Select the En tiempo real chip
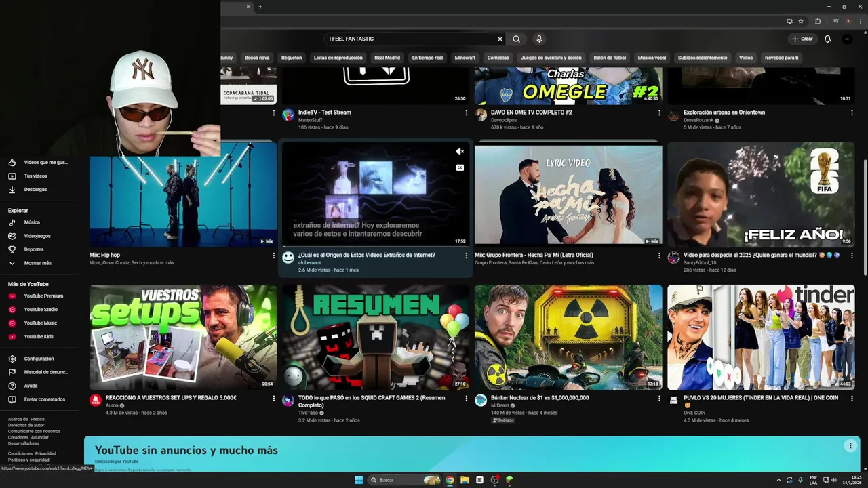The image size is (868, 488). [427, 58]
